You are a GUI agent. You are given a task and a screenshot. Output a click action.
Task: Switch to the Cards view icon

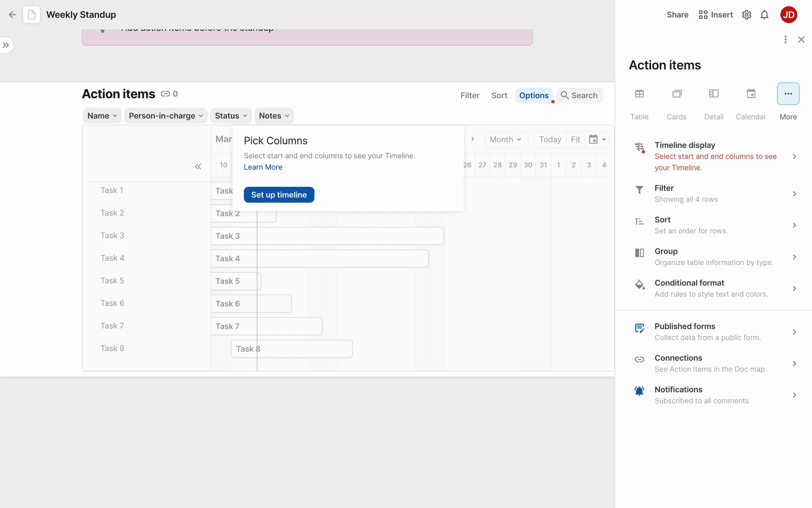676,94
